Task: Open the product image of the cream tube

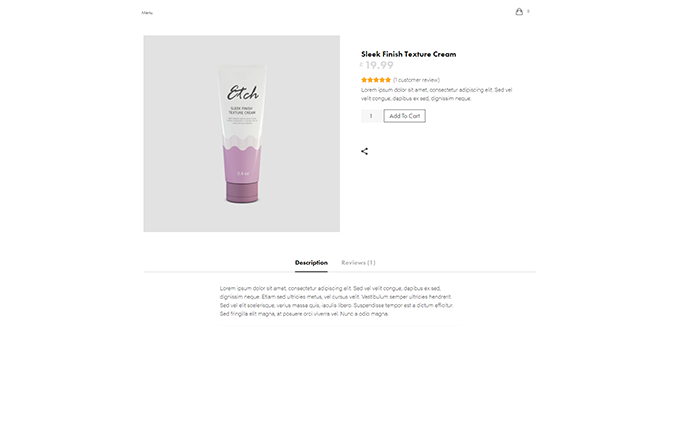Action: click(x=242, y=134)
